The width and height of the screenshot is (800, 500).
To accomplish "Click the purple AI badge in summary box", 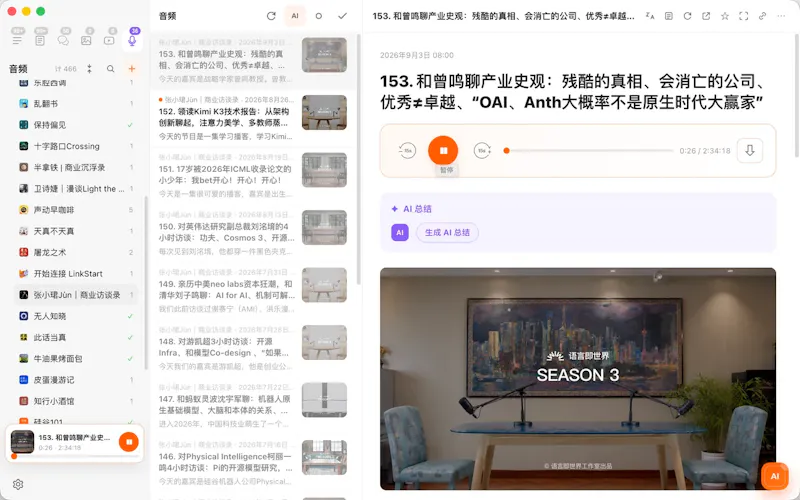I will [x=399, y=232].
